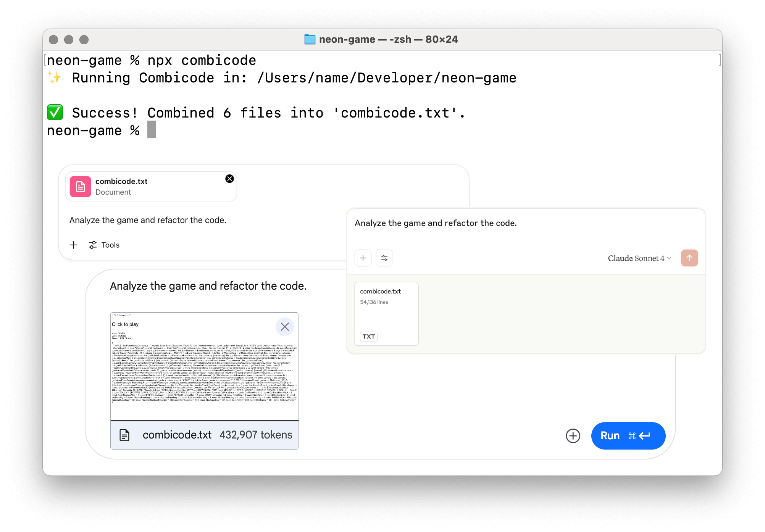The height and width of the screenshot is (532, 765).
Task: Click the 'Click to play' text in the preview
Action: [125, 324]
